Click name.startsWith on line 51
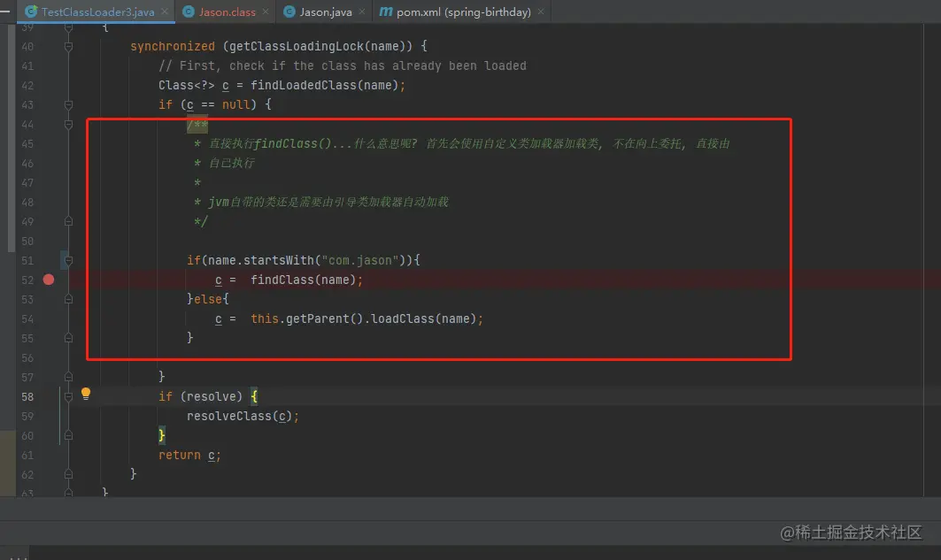This screenshot has width=941, height=560. (260, 260)
